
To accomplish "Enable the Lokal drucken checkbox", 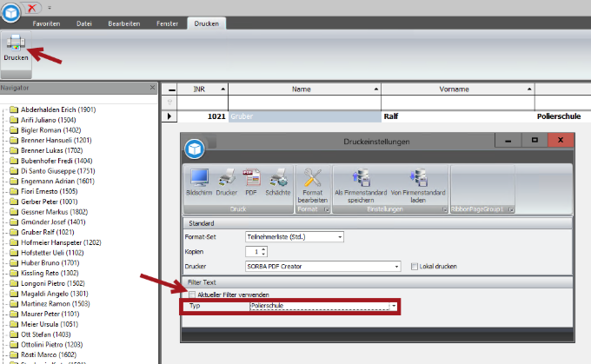I will pos(415,266).
